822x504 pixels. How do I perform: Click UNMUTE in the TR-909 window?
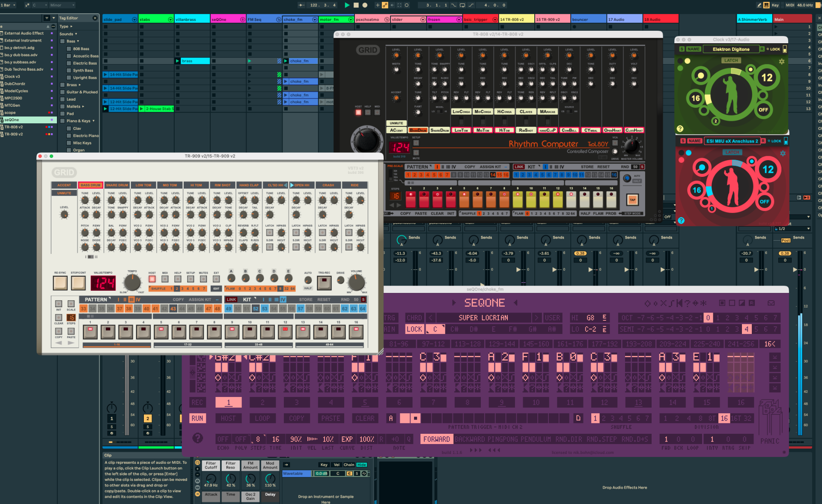[64, 193]
